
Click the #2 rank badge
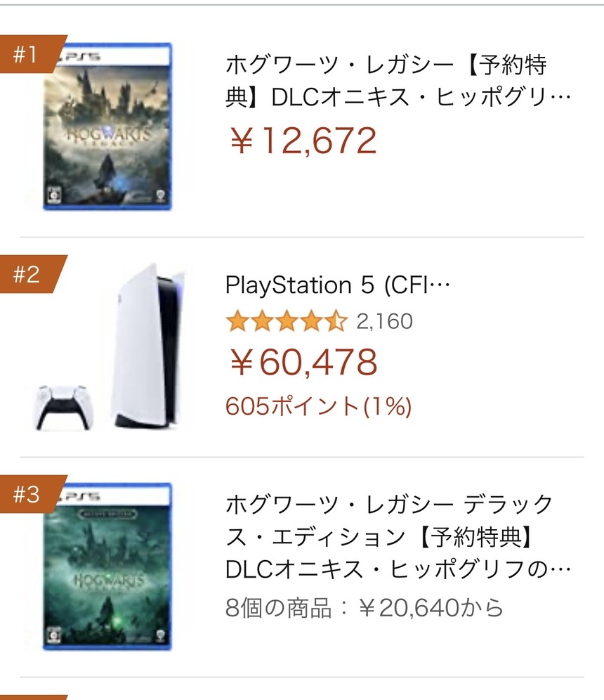(28, 275)
